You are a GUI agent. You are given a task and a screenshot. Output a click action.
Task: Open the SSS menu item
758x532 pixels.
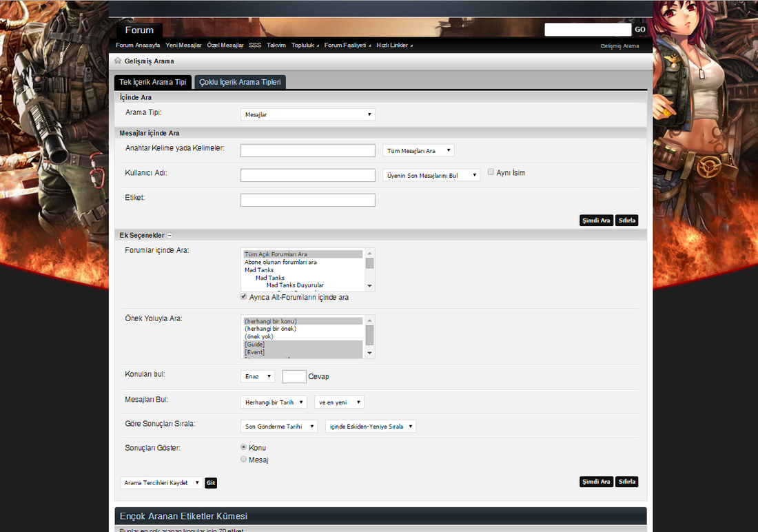[x=255, y=45]
